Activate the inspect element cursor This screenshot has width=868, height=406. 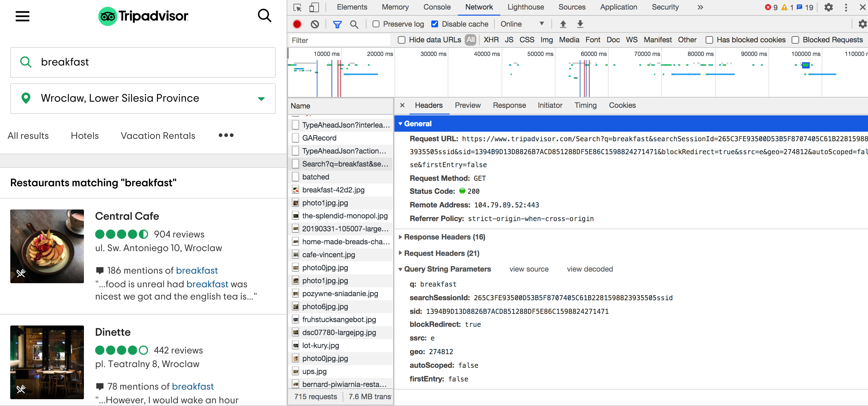(297, 7)
